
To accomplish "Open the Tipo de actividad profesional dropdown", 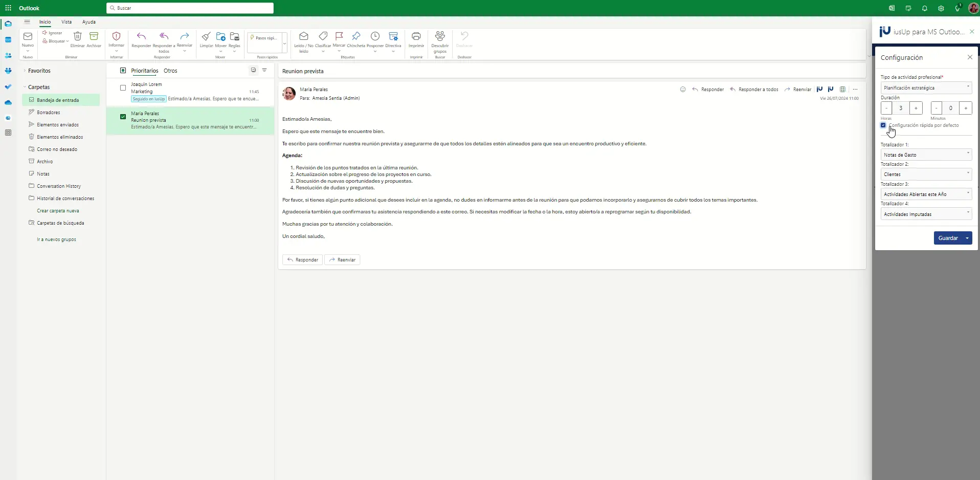I will 926,88.
